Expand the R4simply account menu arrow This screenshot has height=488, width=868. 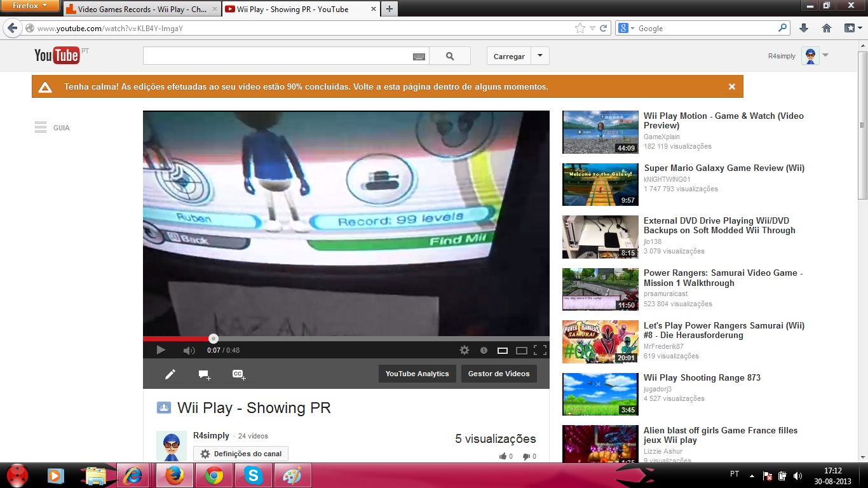pos(825,55)
